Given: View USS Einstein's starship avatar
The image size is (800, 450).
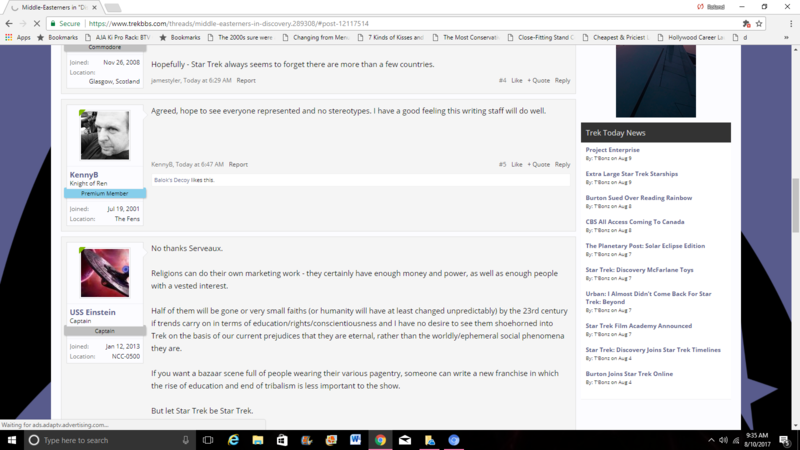Looking at the screenshot, I should (105, 272).
